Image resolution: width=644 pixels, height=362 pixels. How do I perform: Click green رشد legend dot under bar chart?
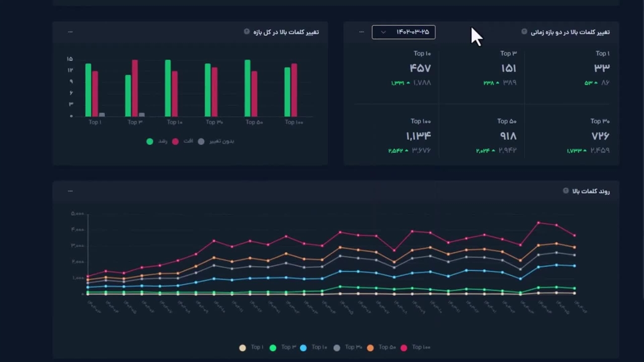tap(149, 141)
